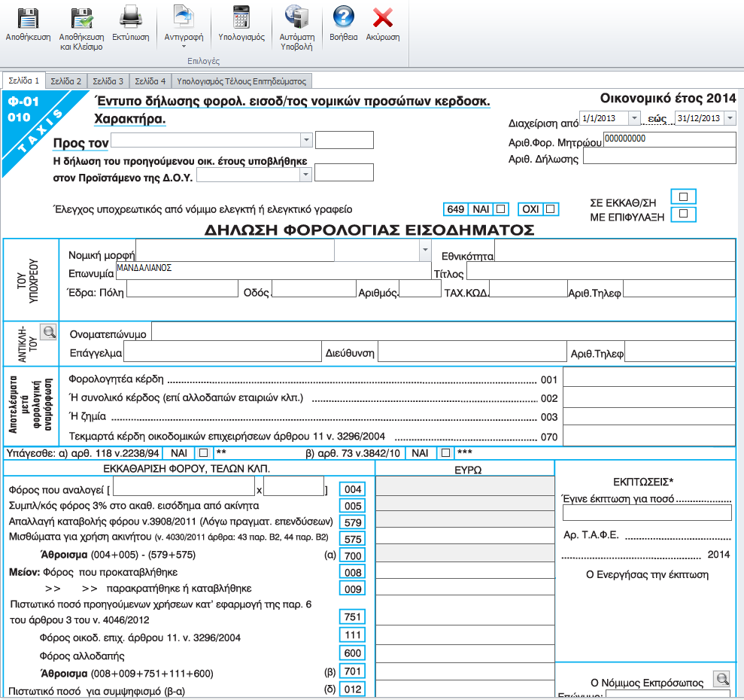This screenshot has width=744, height=700.
Task: Switch to Σελίδα 3 tab
Action: pos(108,81)
